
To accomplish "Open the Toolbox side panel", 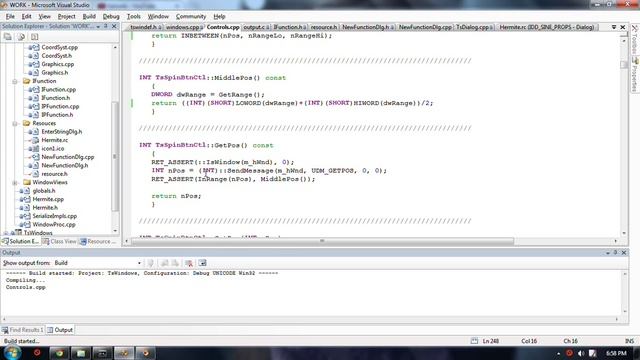I will (635, 40).
